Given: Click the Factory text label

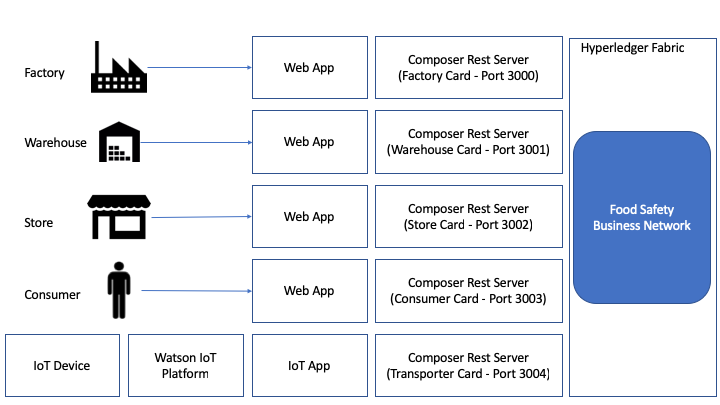Looking at the screenshot, I should [45, 73].
